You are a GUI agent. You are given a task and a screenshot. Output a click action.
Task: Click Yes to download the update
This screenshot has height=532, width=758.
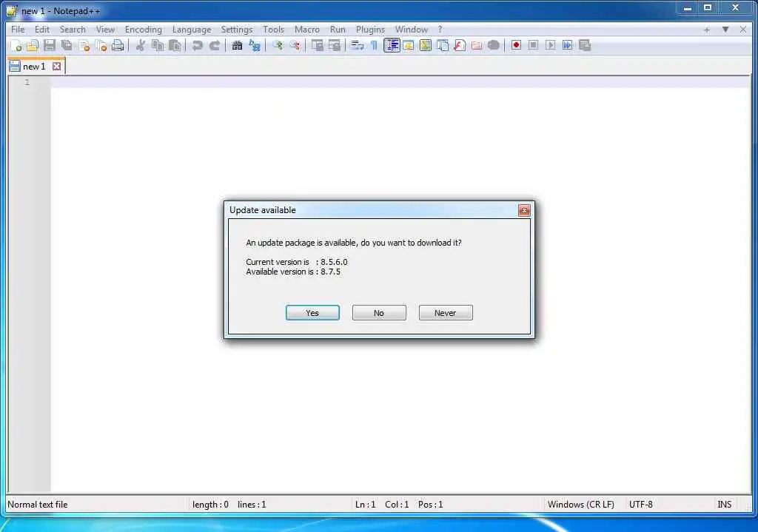point(312,313)
